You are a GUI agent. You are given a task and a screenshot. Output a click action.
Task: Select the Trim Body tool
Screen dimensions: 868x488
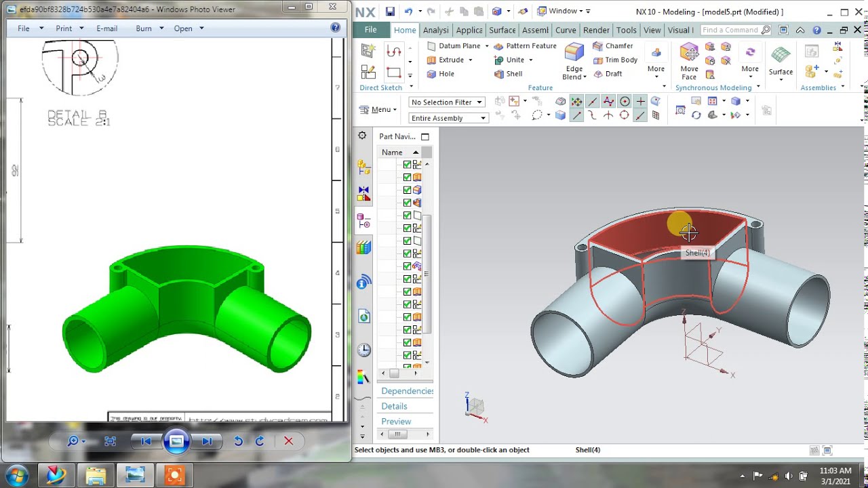coord(615,60)
